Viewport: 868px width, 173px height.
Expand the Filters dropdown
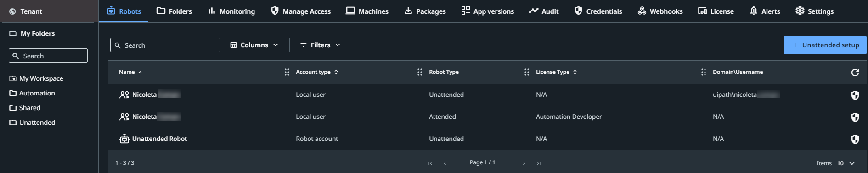[320, 45]
